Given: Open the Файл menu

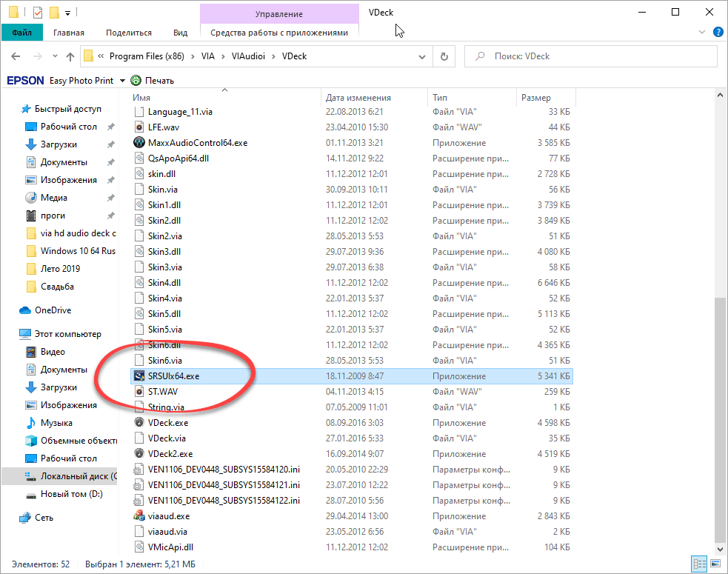Looking at the screenshot, I should tap(21, 33).
